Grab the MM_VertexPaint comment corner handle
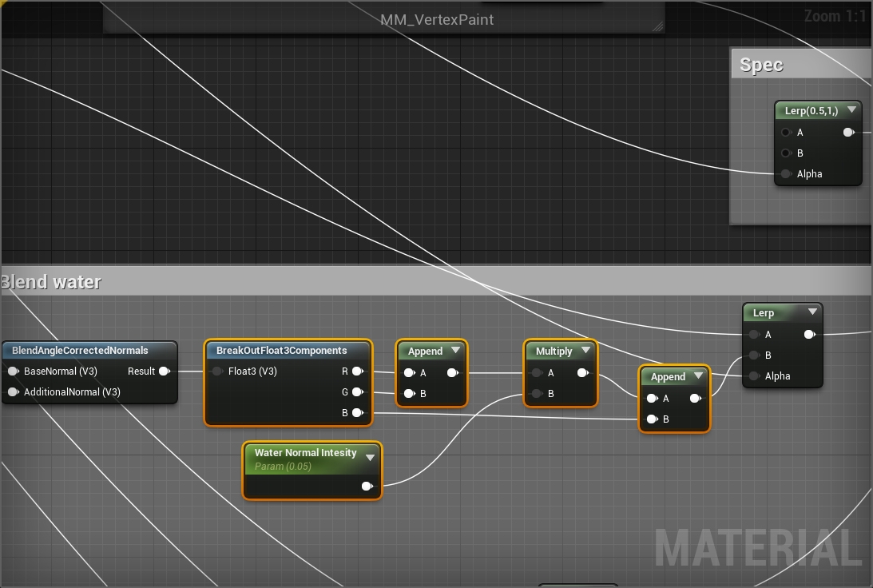Viewport: 873px width, 588px height. coord(657,26)
